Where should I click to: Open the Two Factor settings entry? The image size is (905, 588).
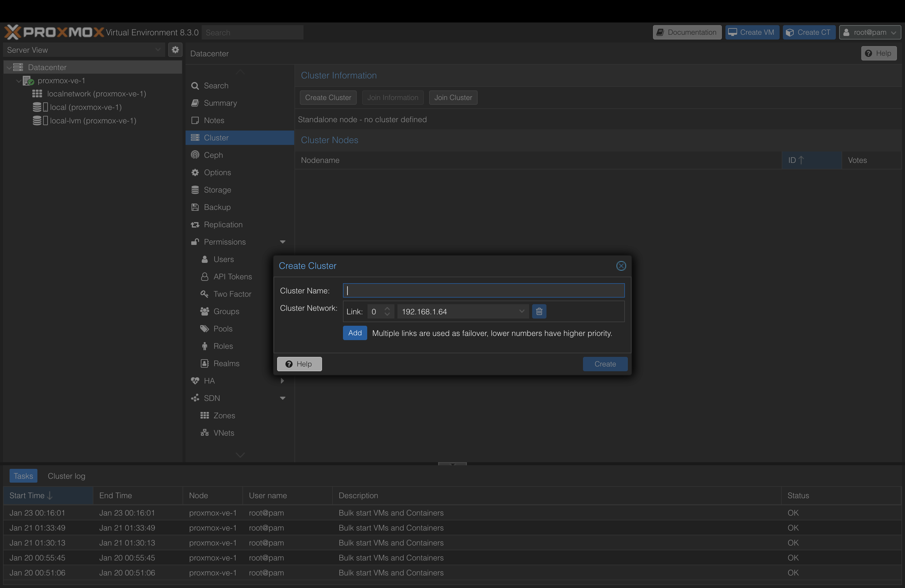[x=232, y=294]
